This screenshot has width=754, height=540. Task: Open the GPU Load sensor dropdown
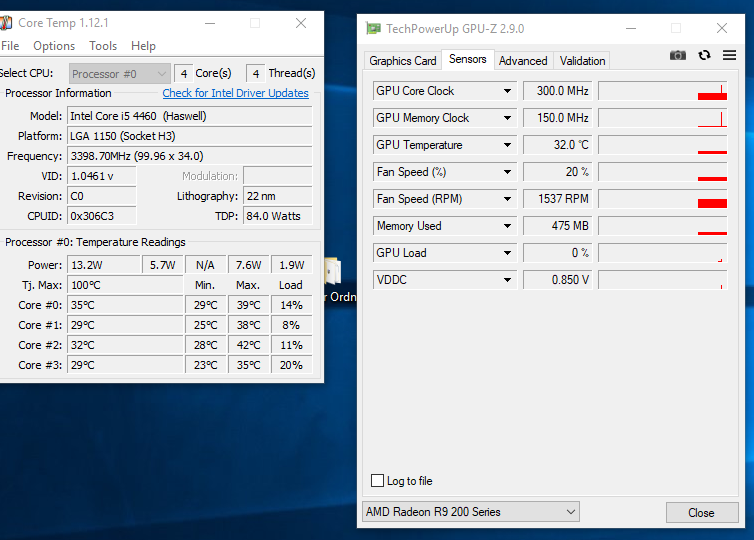click(507, 252)
